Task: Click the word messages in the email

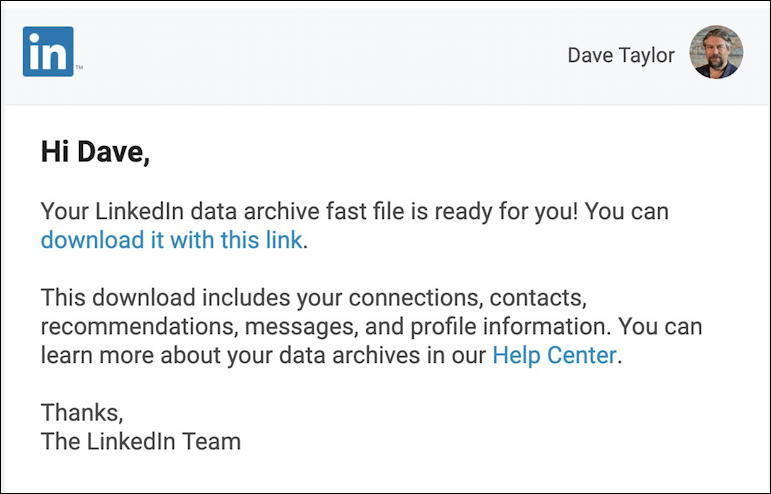Action: pos(301,327)
